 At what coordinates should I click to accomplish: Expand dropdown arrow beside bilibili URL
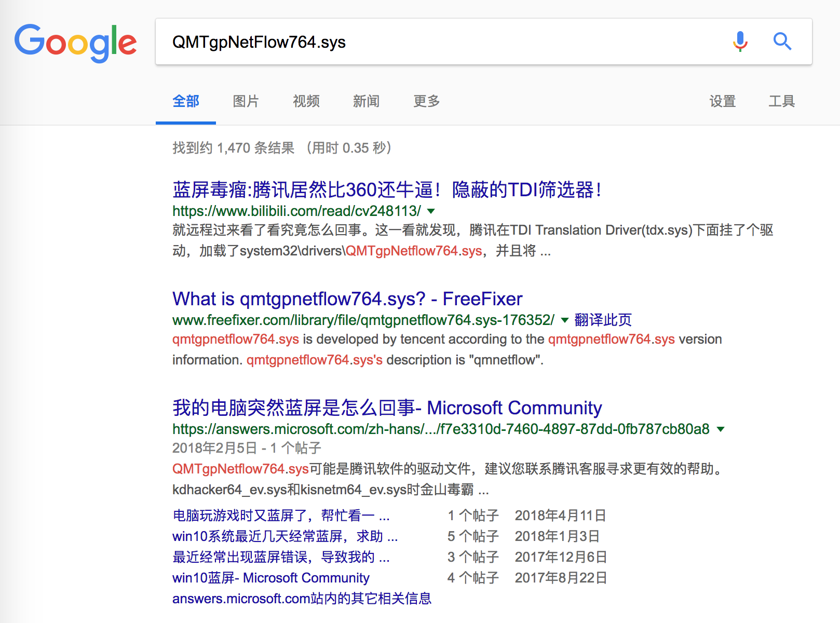click(x=431, y=211)
